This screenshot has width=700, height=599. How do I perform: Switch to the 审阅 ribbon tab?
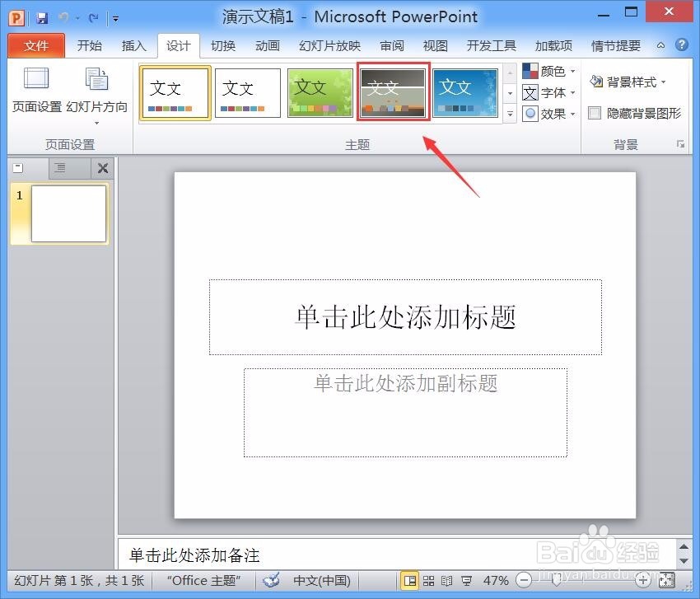pyautogui.click(x=392, y=45)
